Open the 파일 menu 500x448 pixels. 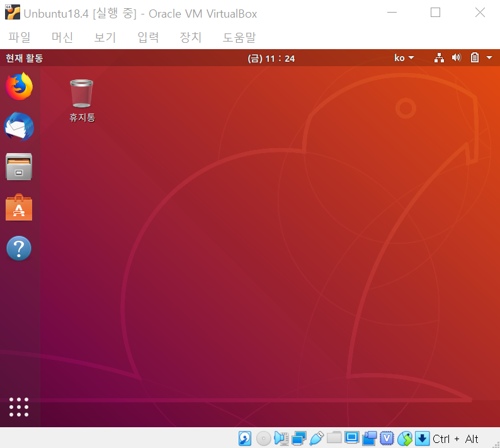(19, 37)
